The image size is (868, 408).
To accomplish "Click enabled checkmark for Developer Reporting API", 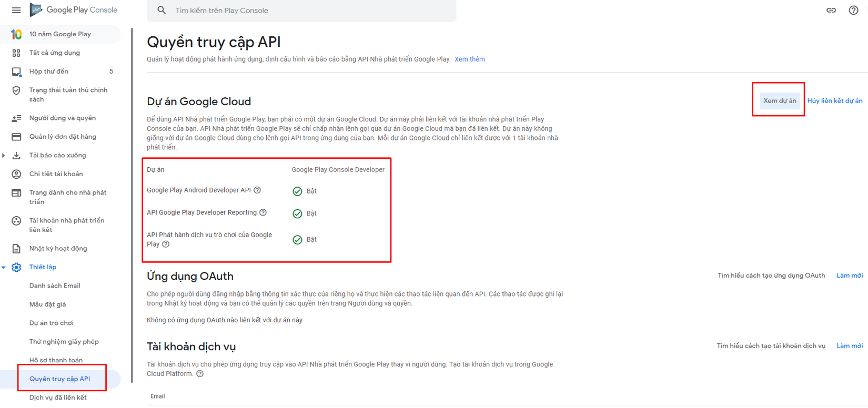I will click(297, 213).
